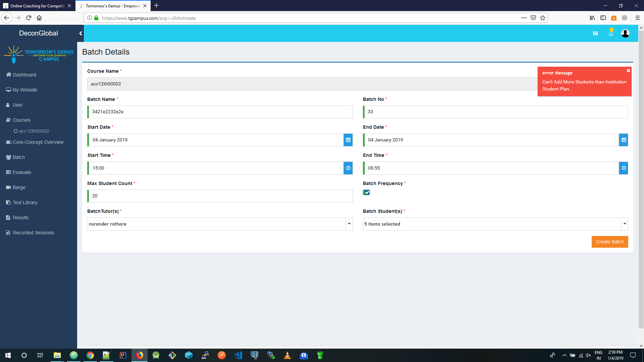Image resolution: width=644 pixels, height=362 pixels.
Task: Select acc12th00002 under Courses
Action: pos(34,131)
